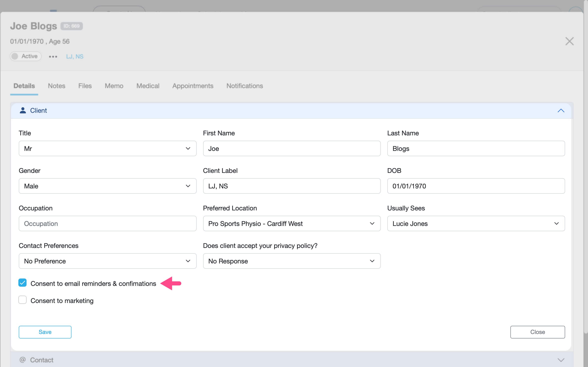This screenshot has height=367, width=588.
Task: Click the LJ, NS label link
Action: (x=75, y=56)
